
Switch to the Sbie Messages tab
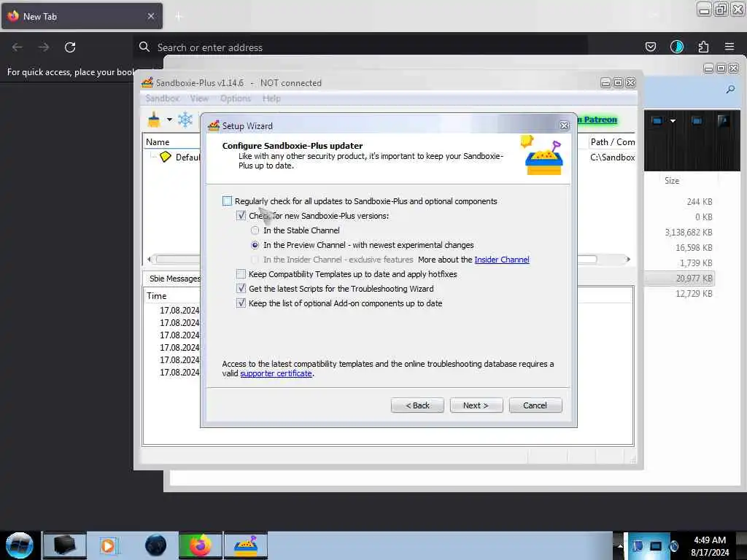pos(174,279)
